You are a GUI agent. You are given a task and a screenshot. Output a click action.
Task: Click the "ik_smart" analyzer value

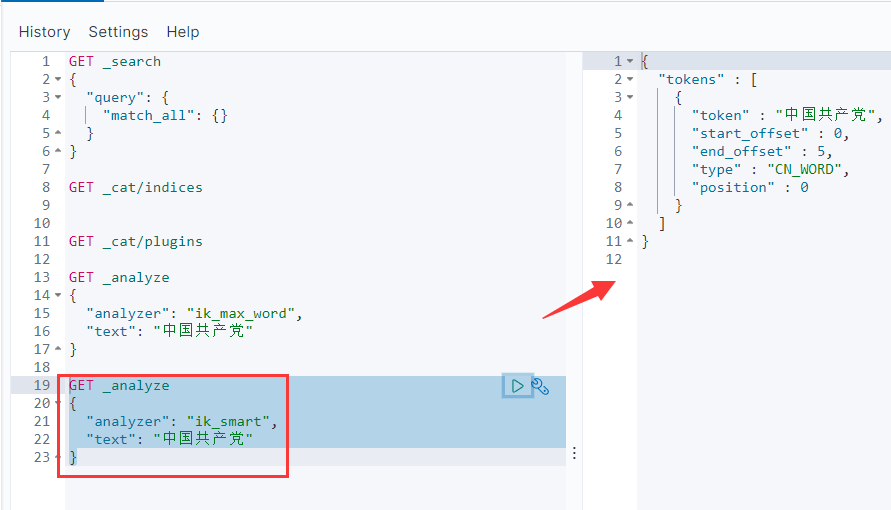(228, 421)
